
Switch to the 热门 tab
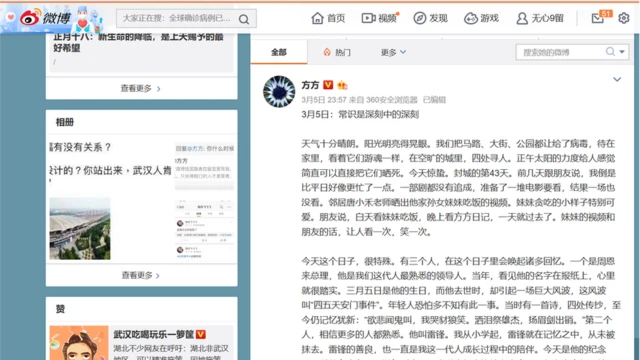point(337,52)
